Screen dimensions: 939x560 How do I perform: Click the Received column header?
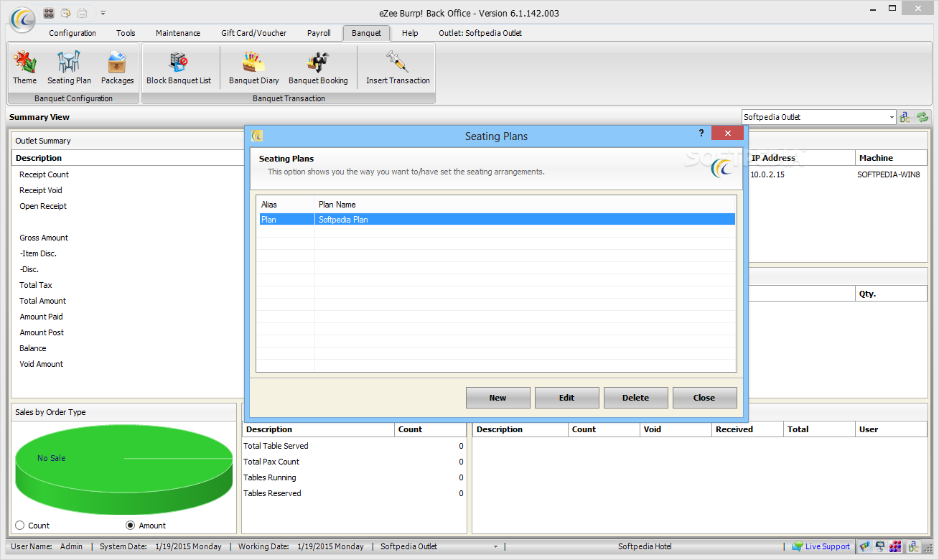(x=747, y=429)
